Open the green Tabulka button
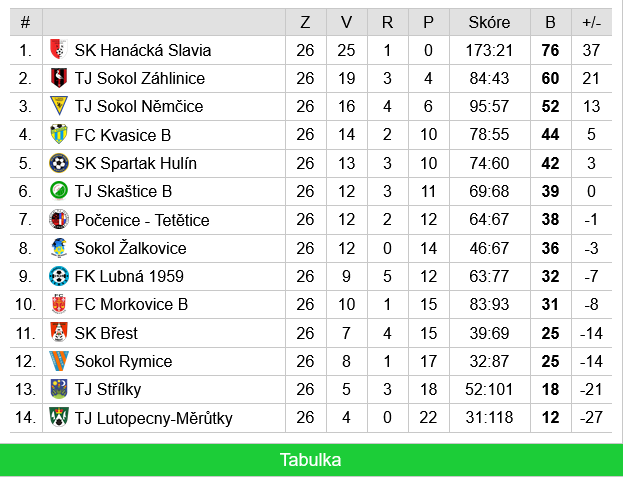 click(311, 460)
